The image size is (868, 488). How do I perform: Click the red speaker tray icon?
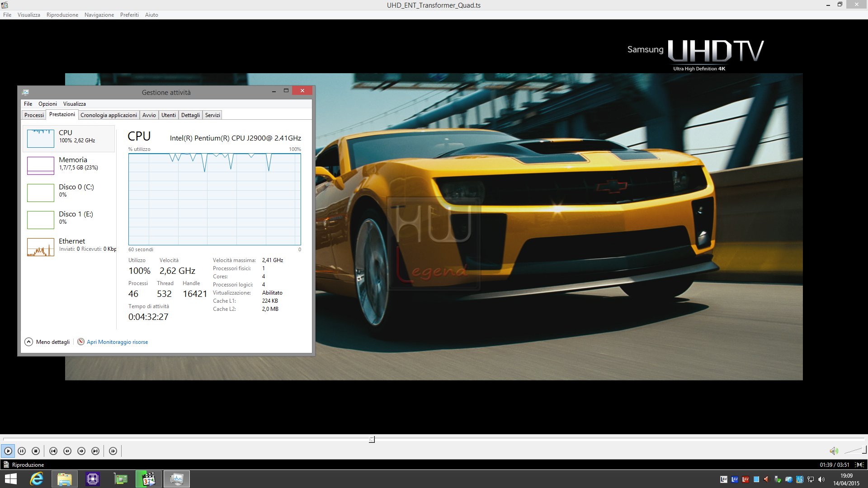pos(767,479)
